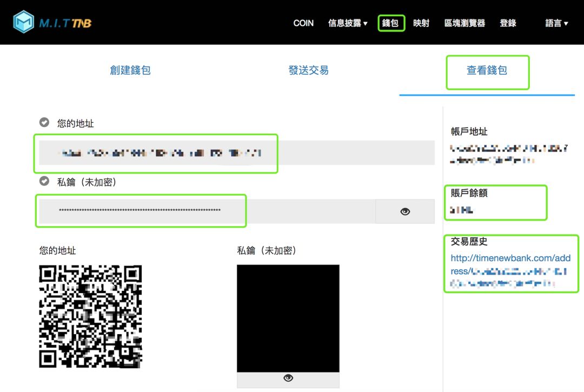Switch to the 創建錢包 tab
Screen dimensions: 584x392
130,70
